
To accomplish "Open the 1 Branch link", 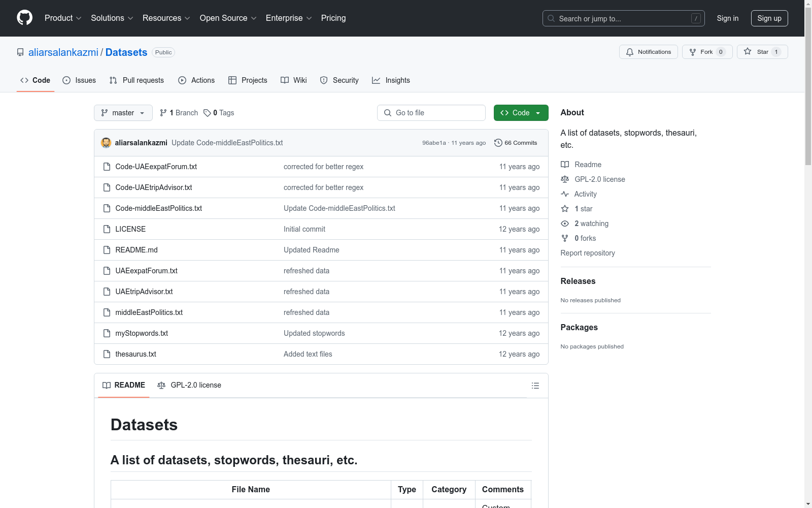I will (179, 113).
